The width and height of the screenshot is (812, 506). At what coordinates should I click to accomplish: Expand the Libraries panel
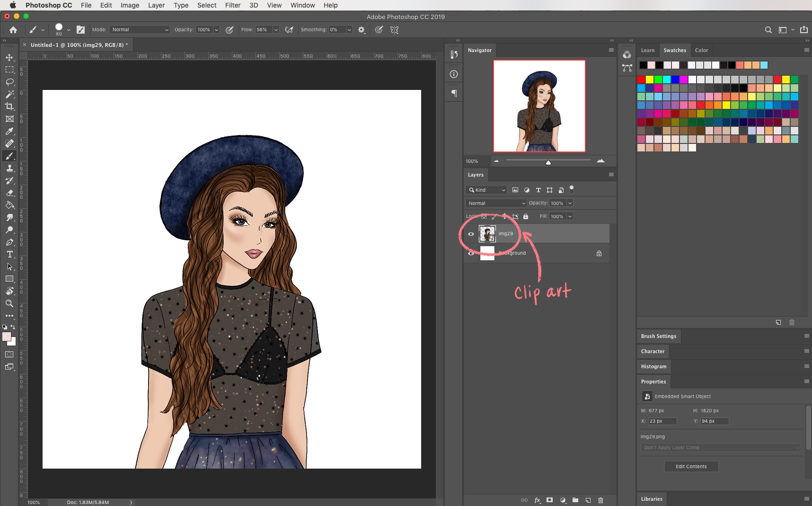pyautogui.click(x=652, y=499)
